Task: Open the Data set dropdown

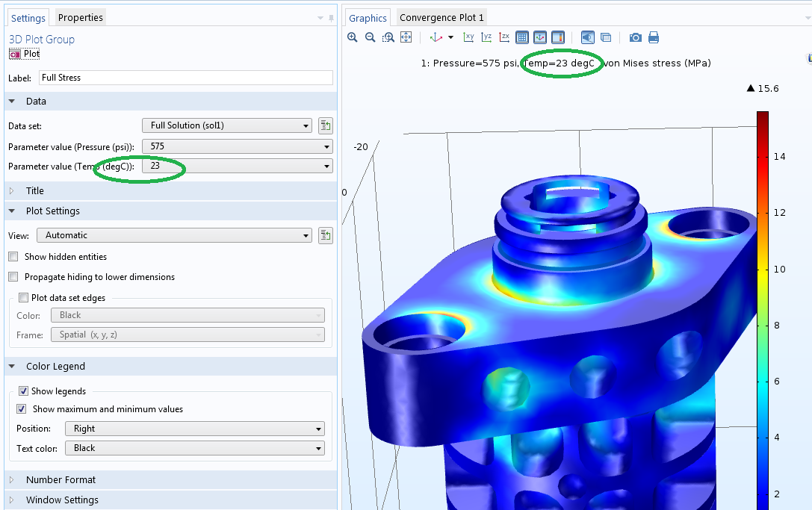Action: pos(226,125)
